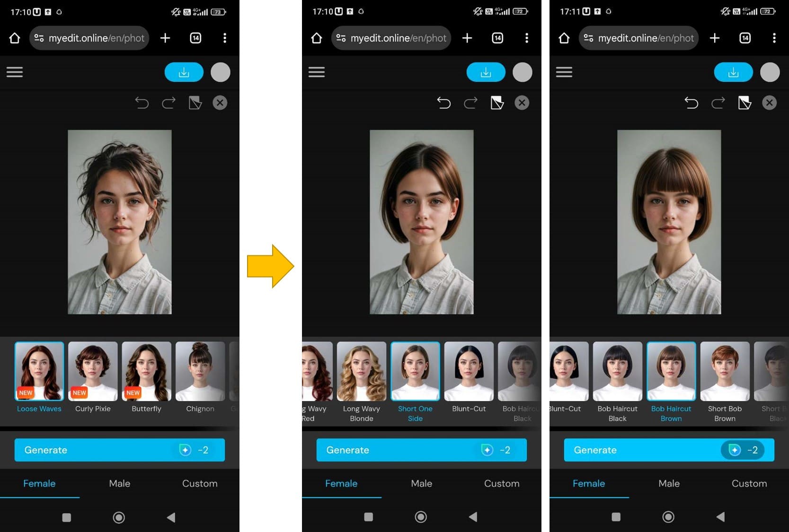Close the editor with X on left phone screen
Image resolution: width=789 pixels, height=532 pixels.
pyautogui.click(x=220, y=103)
